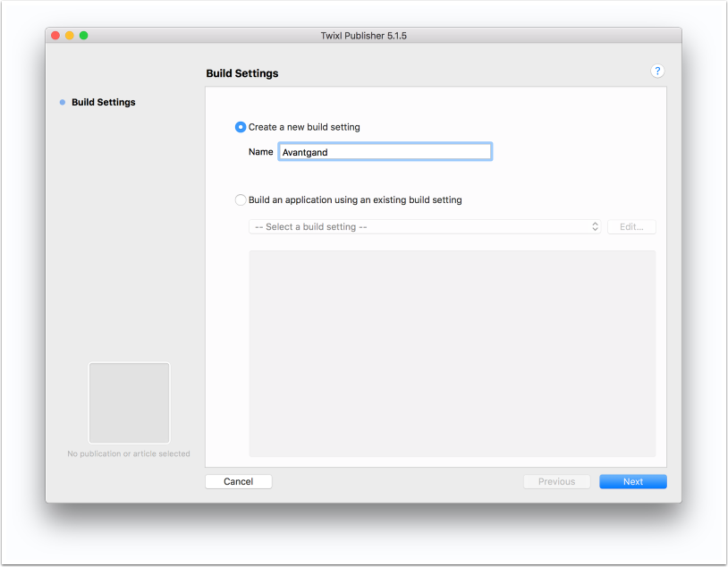Click the Name label
728x567 pixels.
[x=260, y=152]
